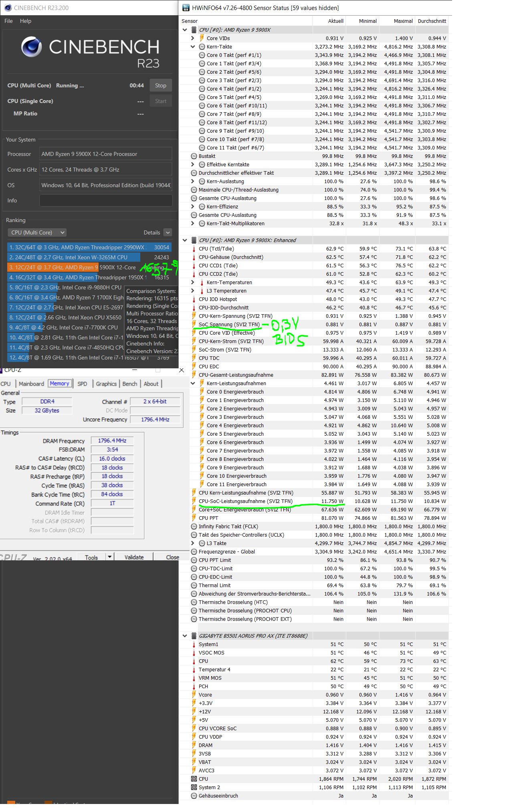Click the bolt icon beside DRAM voltage
513x812 pixels.
coord(194,745)
